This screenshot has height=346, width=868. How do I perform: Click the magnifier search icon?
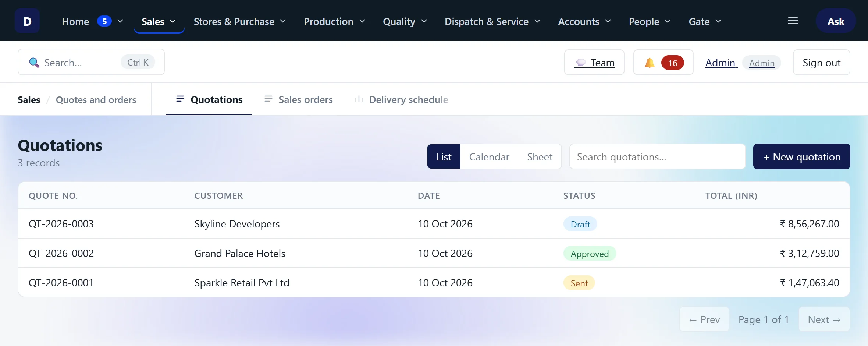coord(34,63)
